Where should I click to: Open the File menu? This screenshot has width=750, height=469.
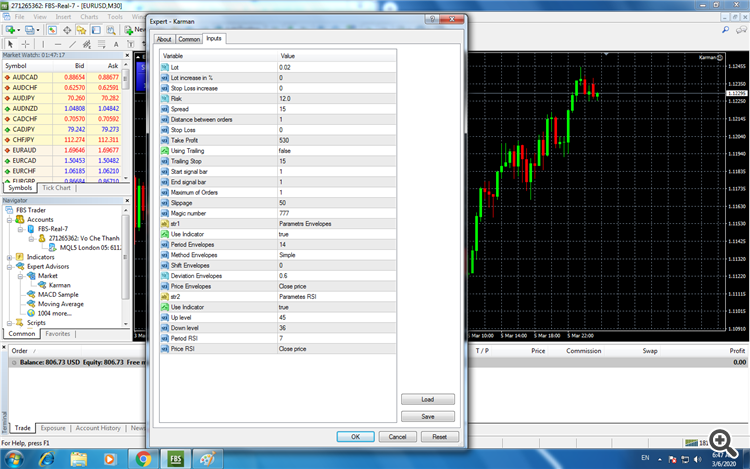[x=19, y=17]
